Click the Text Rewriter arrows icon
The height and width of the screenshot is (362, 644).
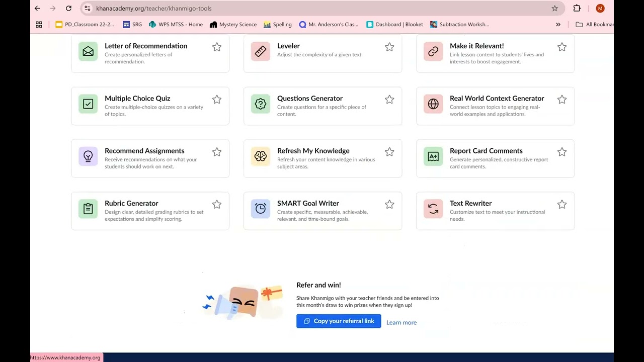pos(433,209)
